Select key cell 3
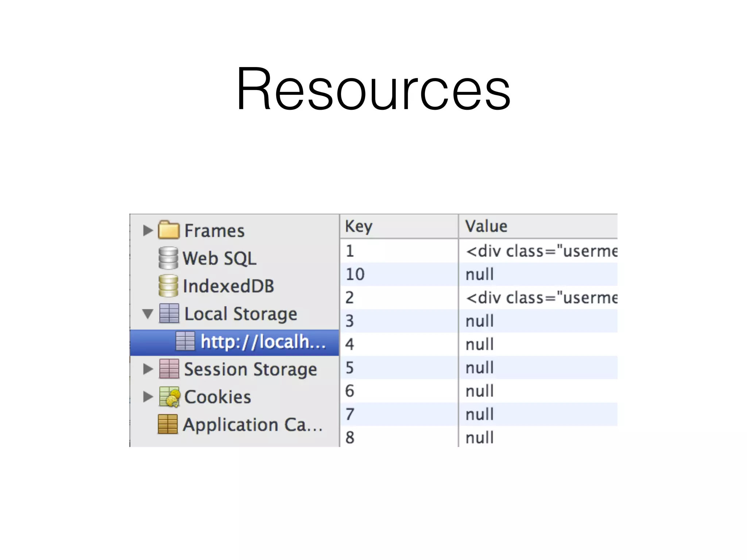 (399, 321)
